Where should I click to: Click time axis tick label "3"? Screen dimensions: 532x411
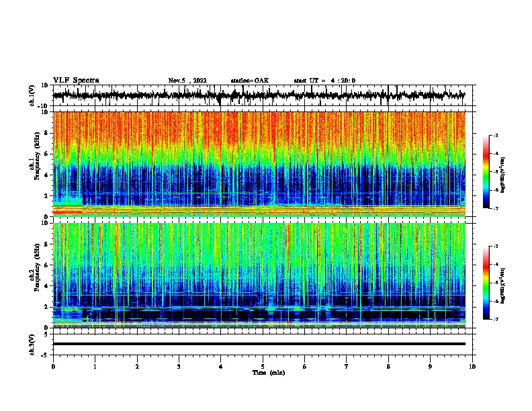(x=179, y=367)
